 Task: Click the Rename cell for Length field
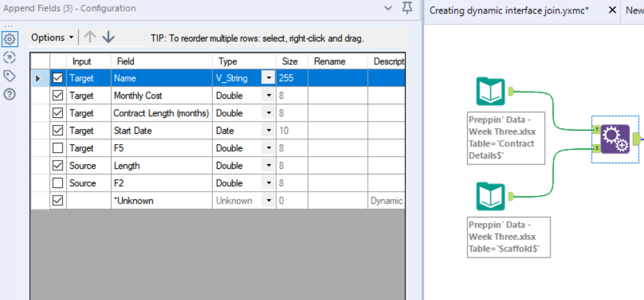[x=338, y=166]
